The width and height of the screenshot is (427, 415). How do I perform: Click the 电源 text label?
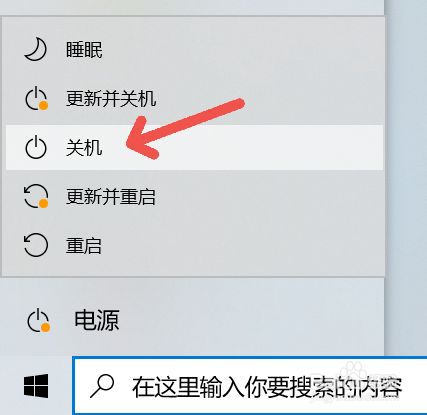point(97,320)
